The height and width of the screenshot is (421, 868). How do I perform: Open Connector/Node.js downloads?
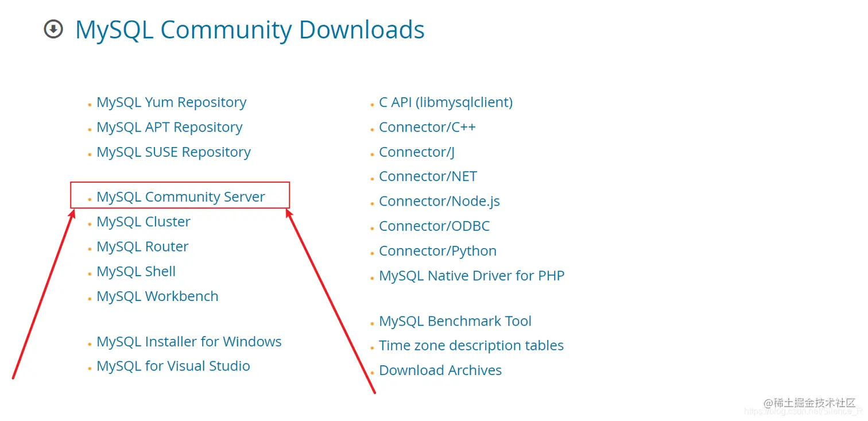point(439,201)
